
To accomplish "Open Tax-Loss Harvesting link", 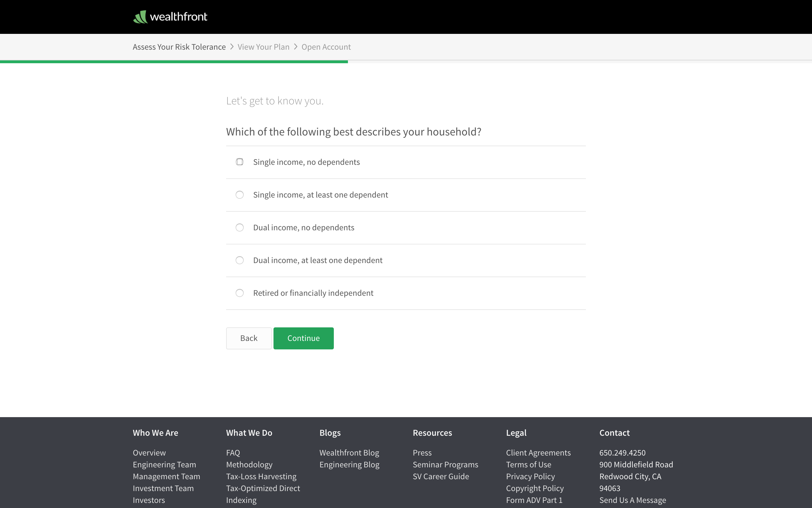I will click(261, 476).
